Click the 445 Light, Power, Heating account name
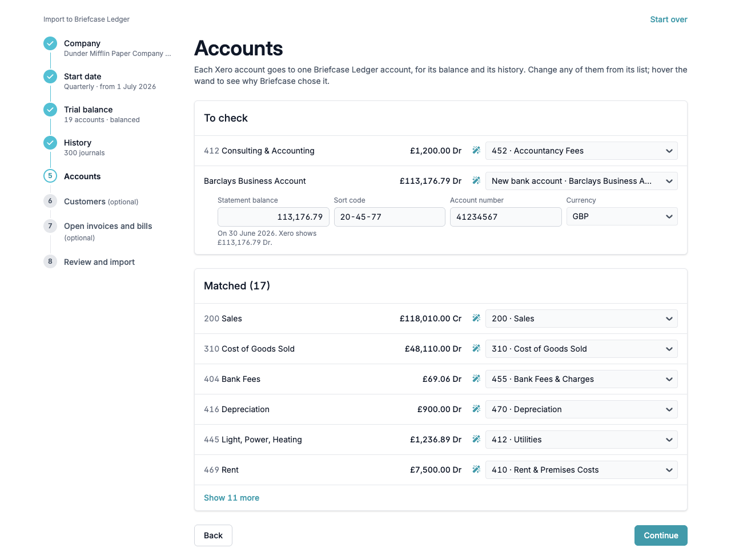The image size is (731, 560). click(x=253, y=440)
